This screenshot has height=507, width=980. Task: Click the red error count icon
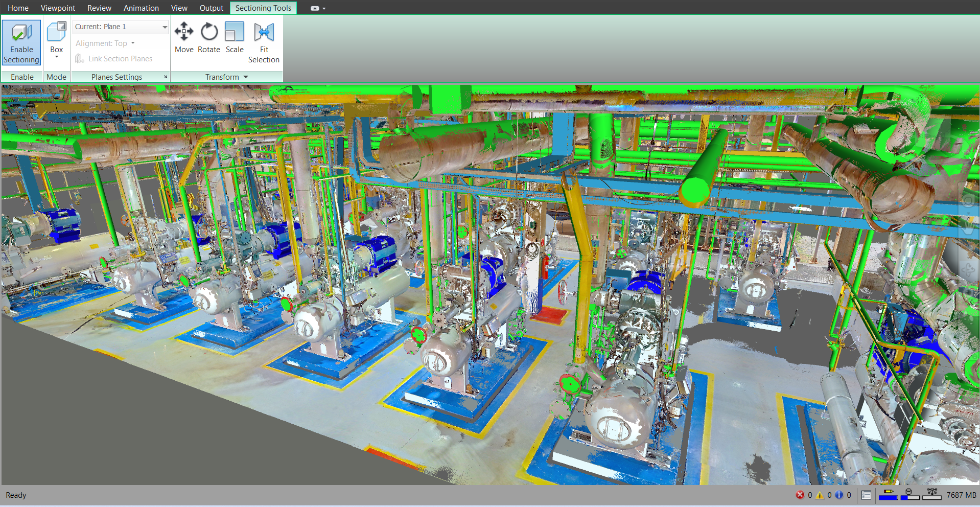[x=800, y=495]
